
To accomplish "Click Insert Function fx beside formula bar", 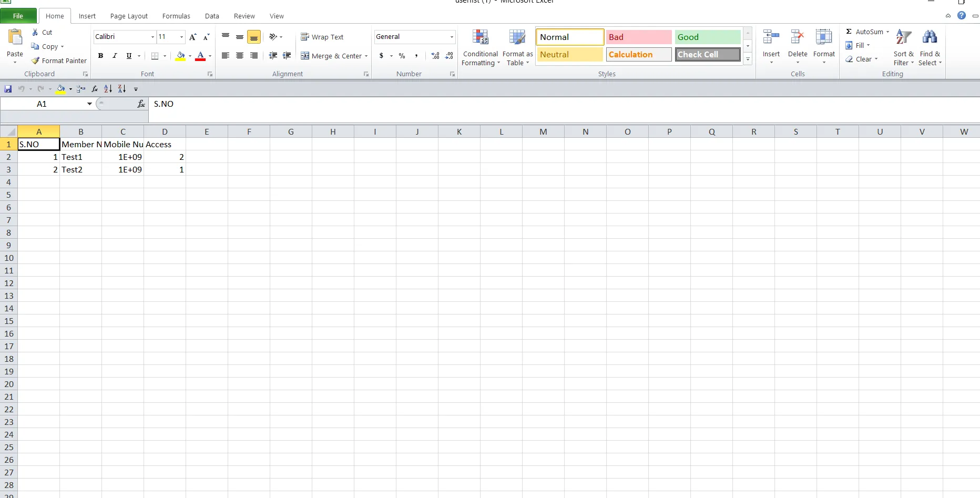I will tap(141, 104).
